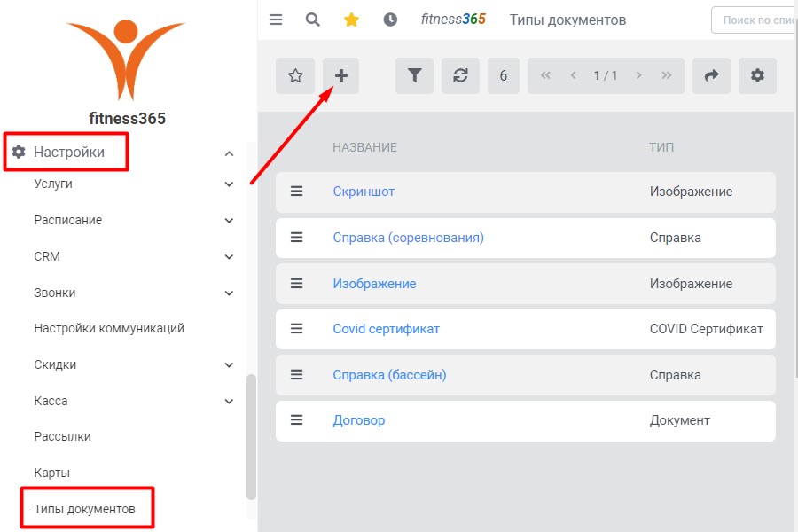Open history clock icon
798x532 pixels.
390,20
